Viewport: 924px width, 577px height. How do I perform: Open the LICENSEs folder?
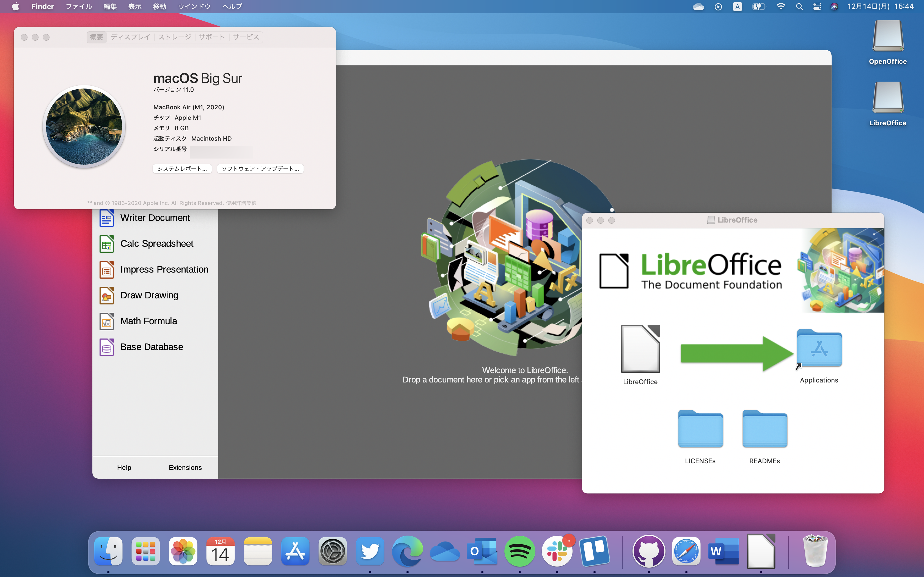coord(700,429)
